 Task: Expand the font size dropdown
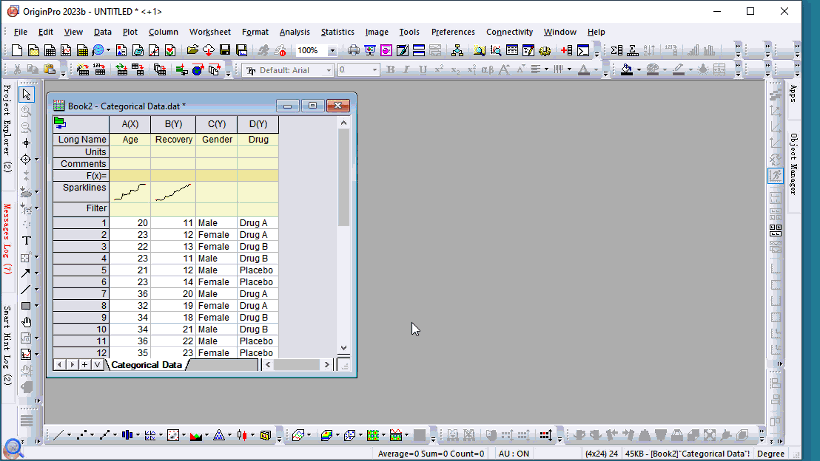coord(376,70)
